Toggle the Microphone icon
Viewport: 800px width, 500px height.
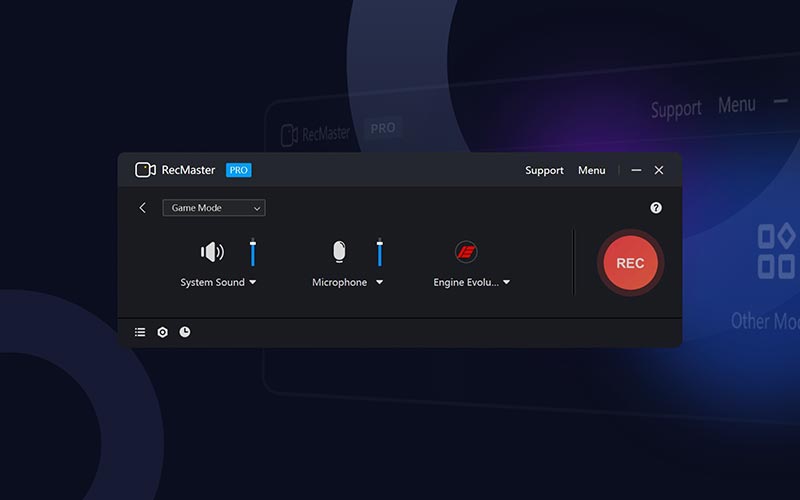point(339,252)
